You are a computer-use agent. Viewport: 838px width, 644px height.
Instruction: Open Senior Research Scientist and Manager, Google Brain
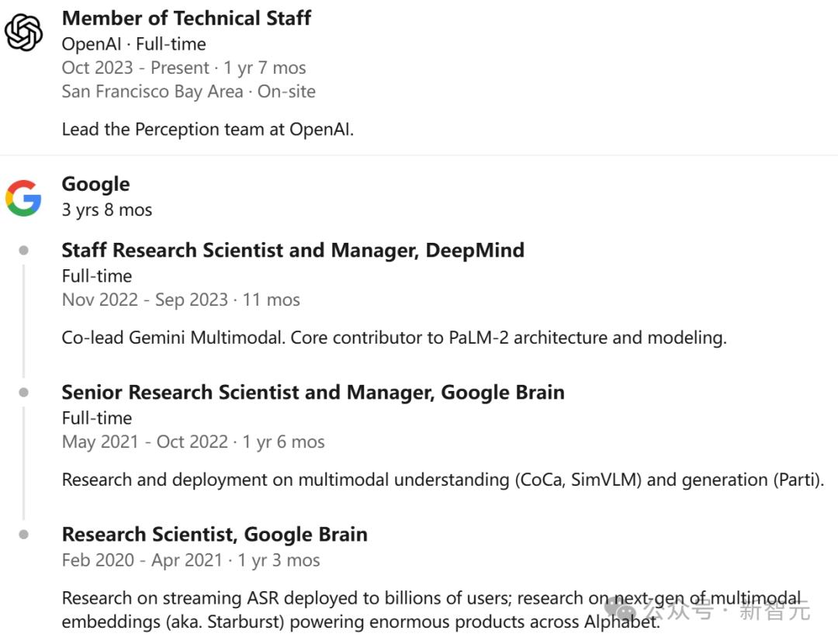pyautogui.click(x=313, y=393)
